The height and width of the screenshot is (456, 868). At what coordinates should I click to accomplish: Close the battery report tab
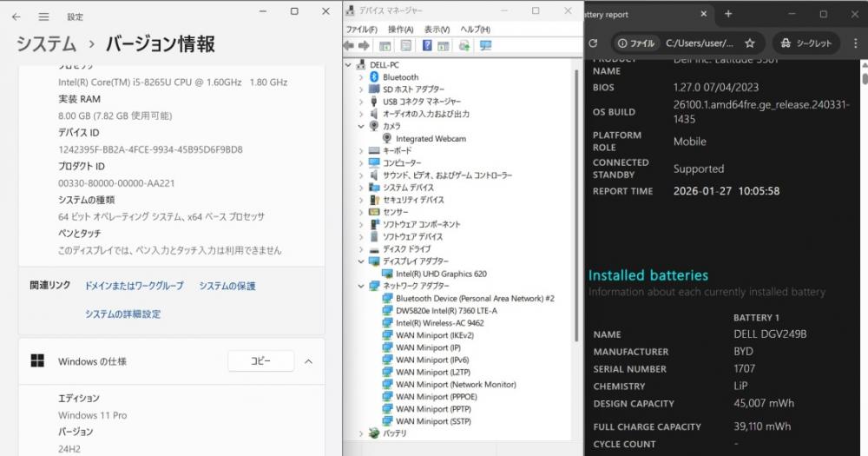tap(704, 14)
